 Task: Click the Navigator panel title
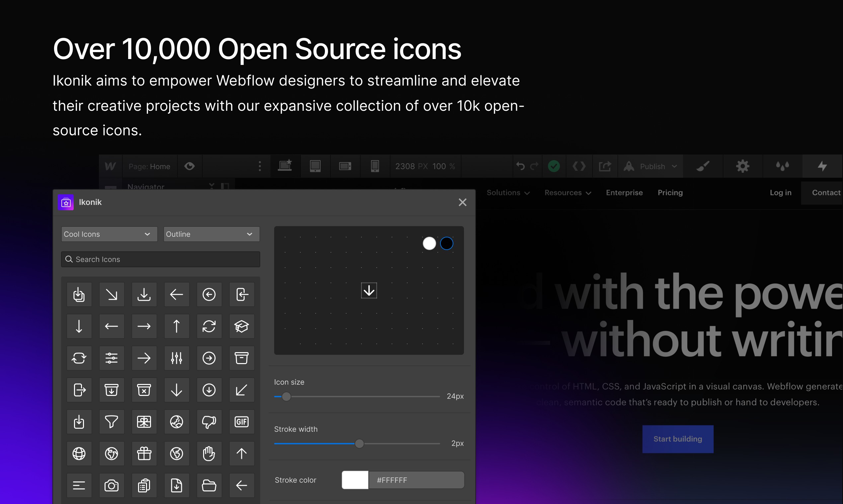point(146,186)
